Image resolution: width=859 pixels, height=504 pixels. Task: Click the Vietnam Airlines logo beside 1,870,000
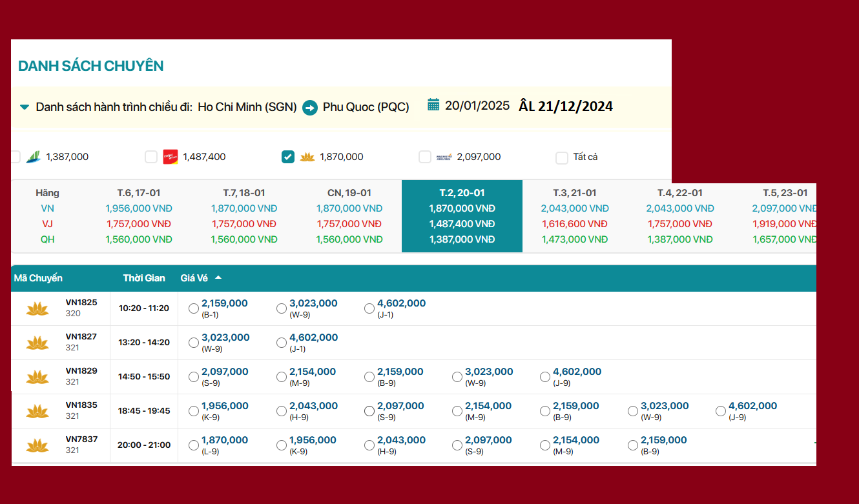tap(307, 157)
